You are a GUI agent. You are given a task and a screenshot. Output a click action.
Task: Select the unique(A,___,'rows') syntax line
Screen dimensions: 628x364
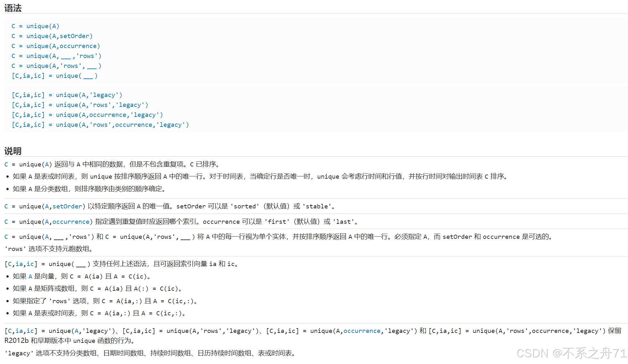click(56, 56)
